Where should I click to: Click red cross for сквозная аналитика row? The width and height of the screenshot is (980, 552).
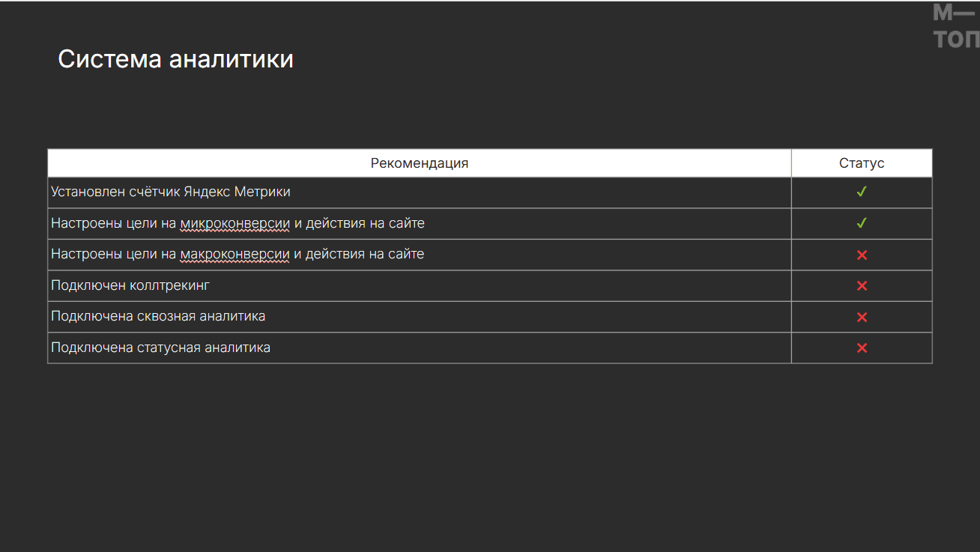(x=862, y=317)
